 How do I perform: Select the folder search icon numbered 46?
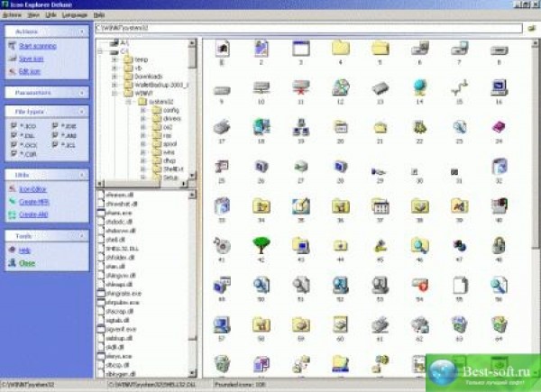[420, 245]
